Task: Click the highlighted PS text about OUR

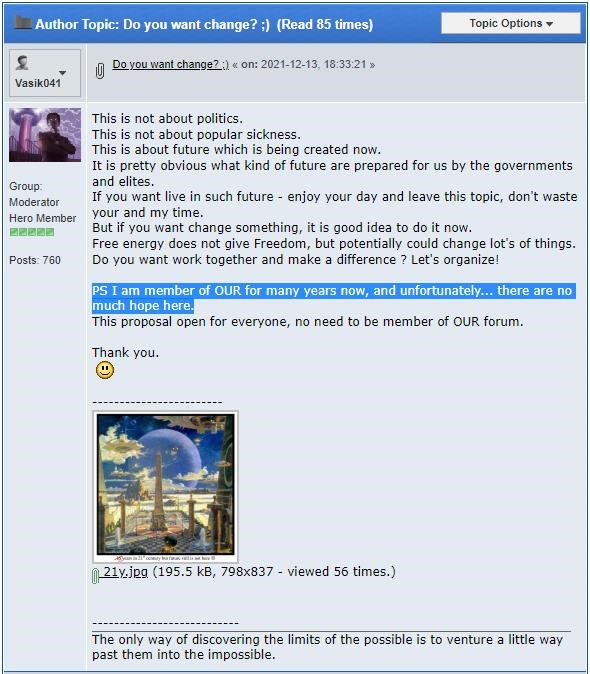Action: [x=332, y=298]
